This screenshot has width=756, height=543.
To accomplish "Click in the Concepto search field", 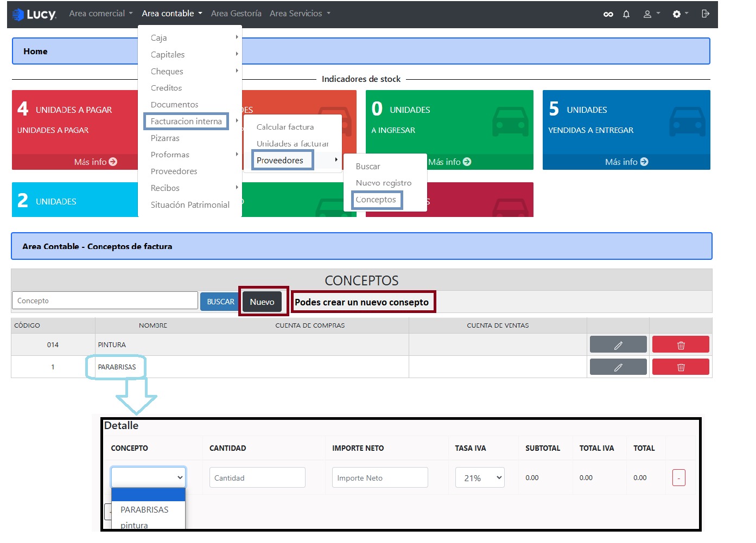I will [x=105, y=301].
